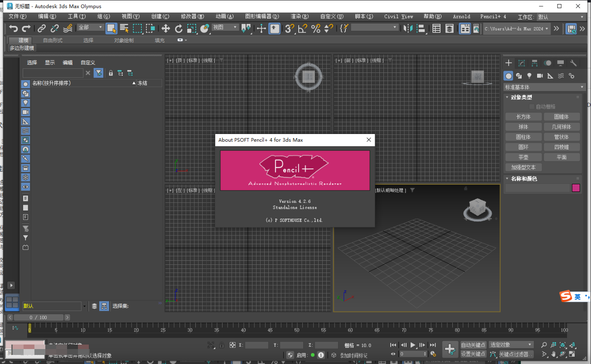Select the Link objects chain icon
This screenshot has height=364, width=591.
coord(42,29)
